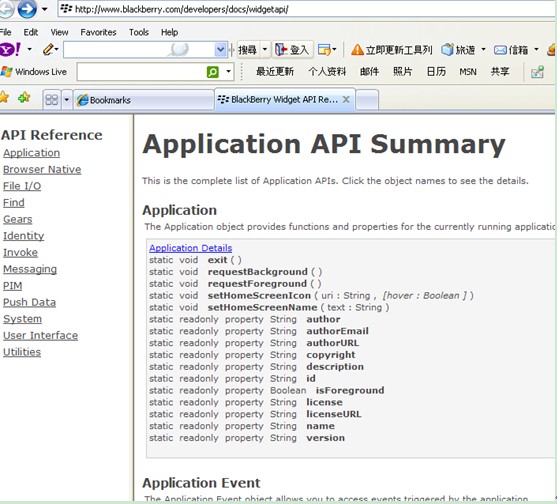Open the Messaging sidebar link
This screenshot has width=557, height=504.
[30, 269]
